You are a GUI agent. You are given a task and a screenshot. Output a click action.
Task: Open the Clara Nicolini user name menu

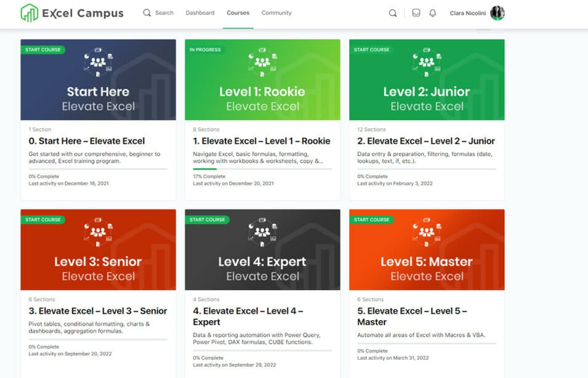click(x=468, y=14)
